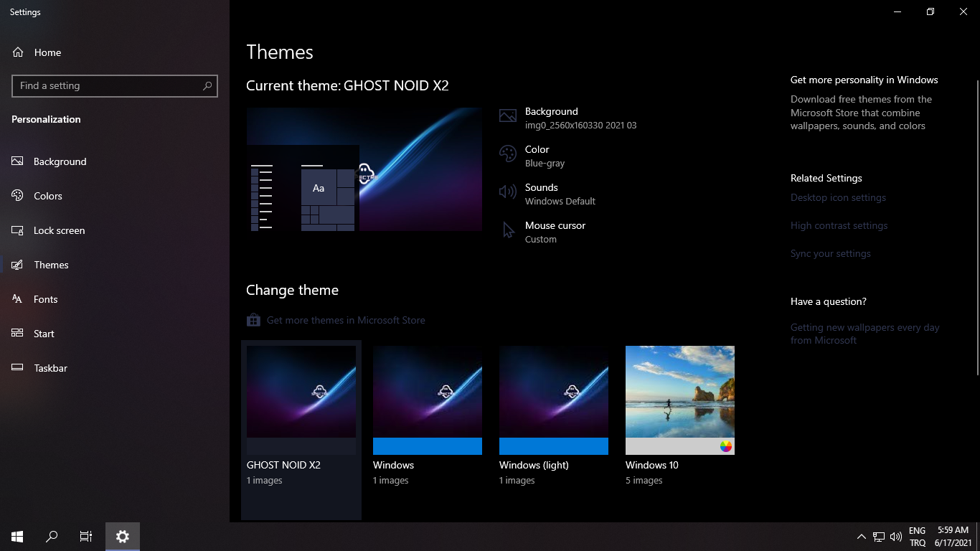Open Getting new wallpapers every day link

pos(864,334)
